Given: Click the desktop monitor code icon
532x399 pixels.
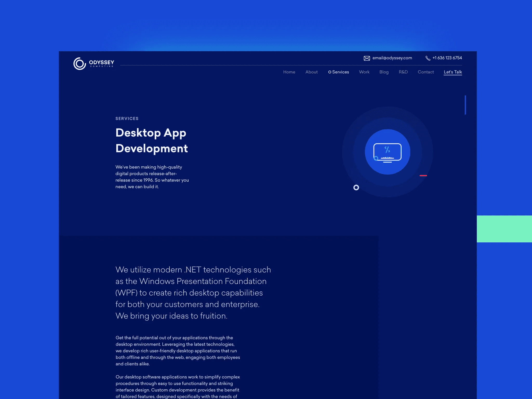Looking at the screenshot, I should tap(387, 152).
